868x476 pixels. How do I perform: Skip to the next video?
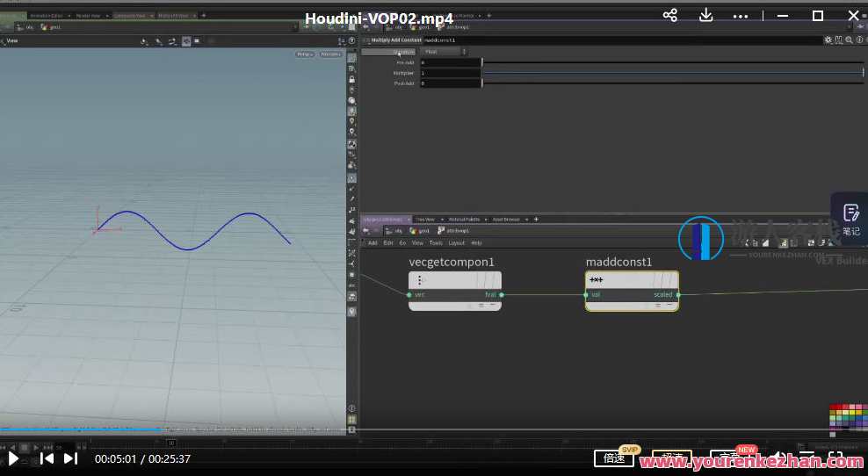pos(70,458)
